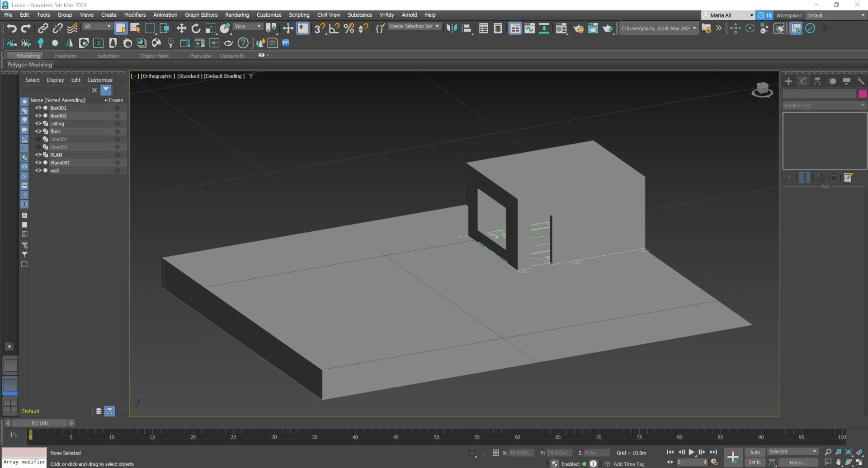Click the Filters... button

pos(798,463)
